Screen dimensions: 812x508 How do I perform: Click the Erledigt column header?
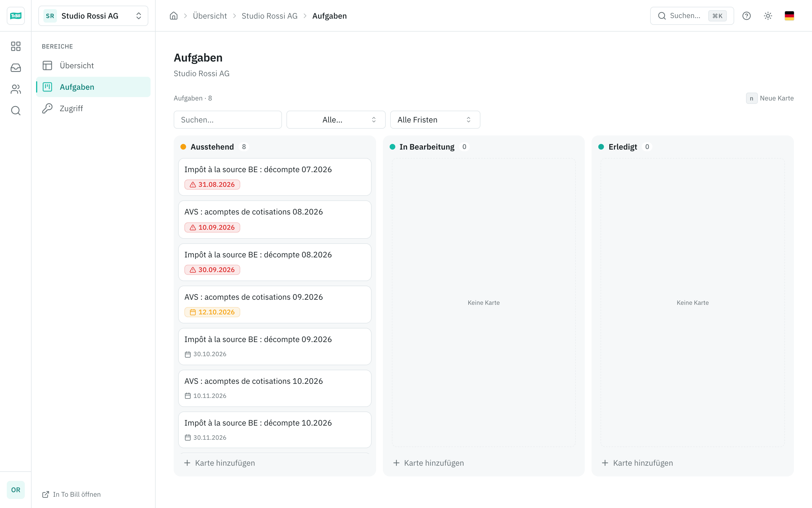(623, 147)
